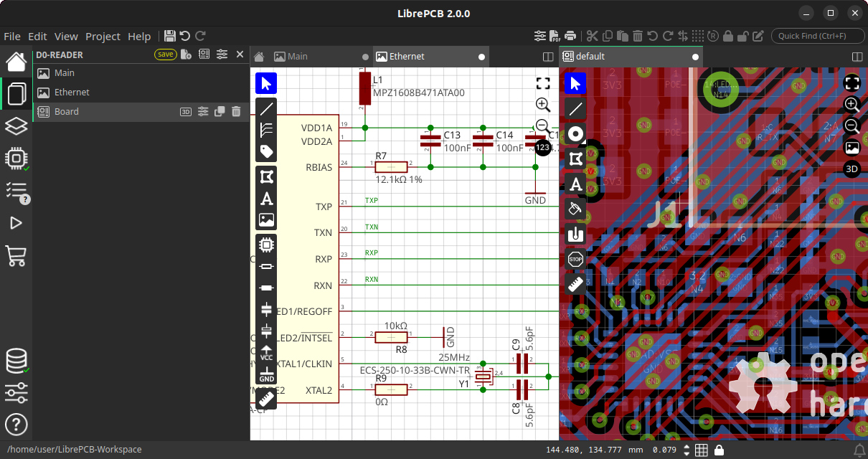Insert a VCC supply symbol
The width and height of the screenshot is (868, 459).
tap(266, 352)
